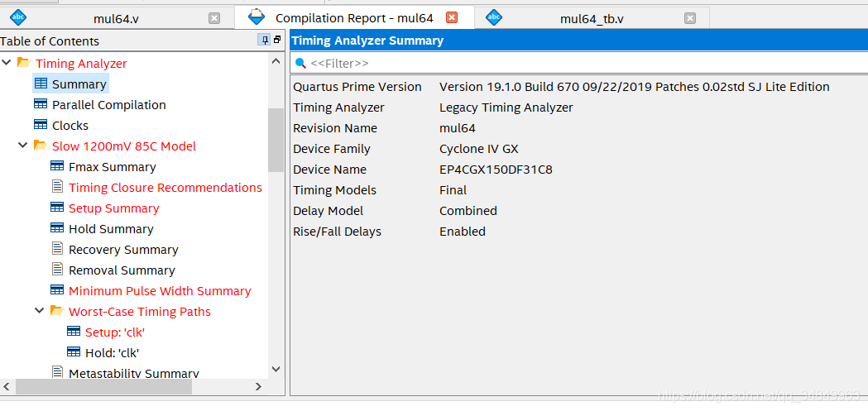Select the Compilation Report - mul64 tab
Viewport: 868px width, 411px height.
click(354, 17)
